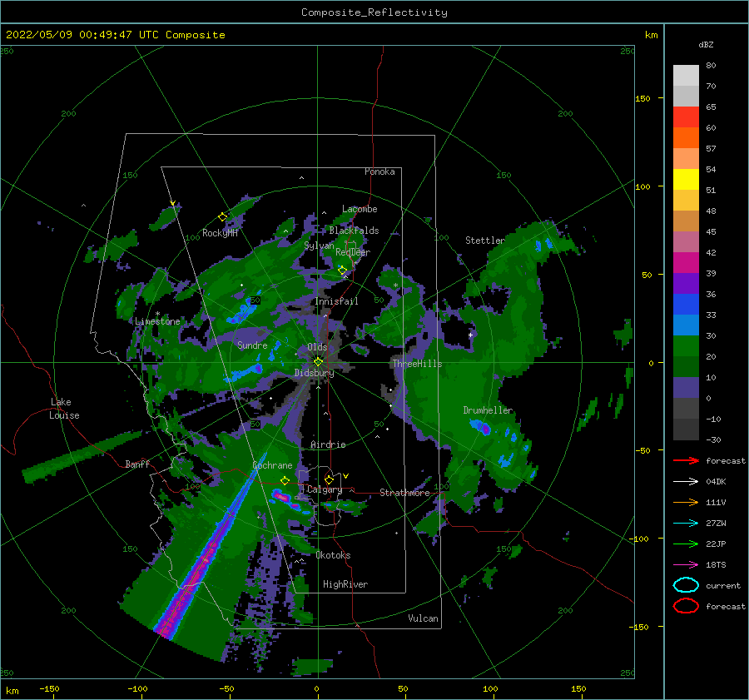The width and height of the screenshot is (749, 700).
Task: Click the ThreeHills label
Action: [x=418, y=364]
